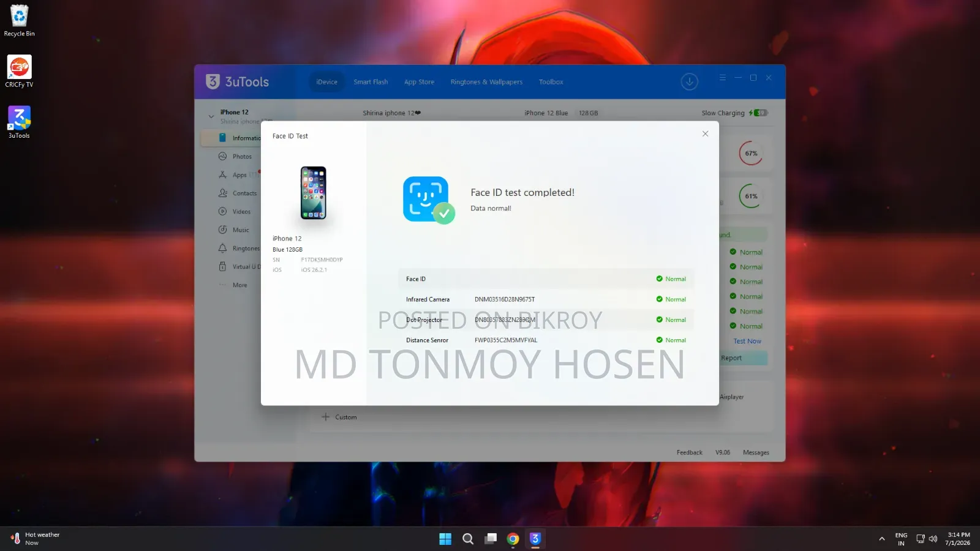Click the 61% circular gauge
Image resolution: width=980 pixels, height=551 pixels.
pos(751,196)
